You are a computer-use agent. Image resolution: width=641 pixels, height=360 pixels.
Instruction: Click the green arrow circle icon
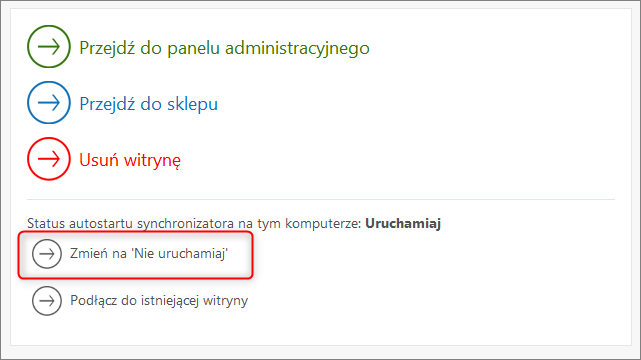click(49, 47)
